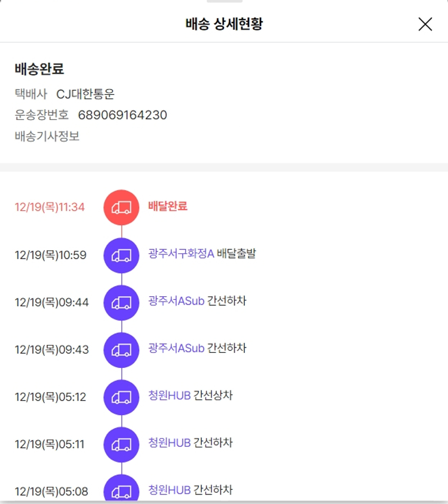Viewport: 448px width, 504px height.
Task: Click the truck icon for 광주서구화정A 배달출발
Action: pyautogui.click(x=121, y=255)
